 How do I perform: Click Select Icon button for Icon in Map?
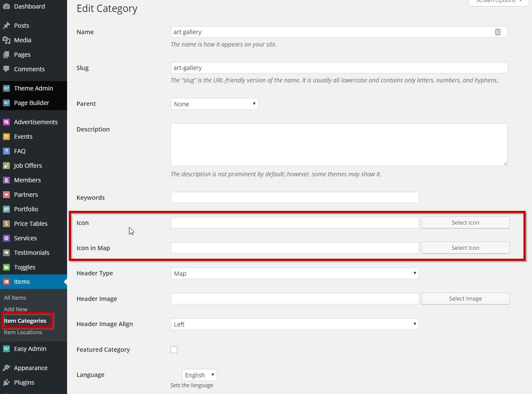coord(465,248)
